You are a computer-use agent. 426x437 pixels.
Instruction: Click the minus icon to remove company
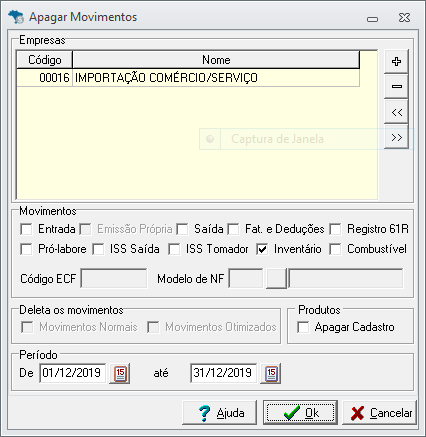pos(396,86)
